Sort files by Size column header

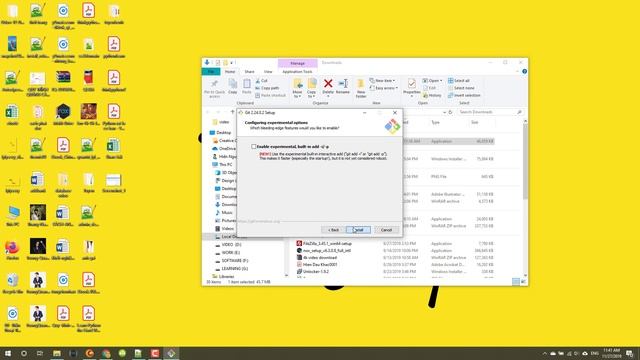point(475,122)
